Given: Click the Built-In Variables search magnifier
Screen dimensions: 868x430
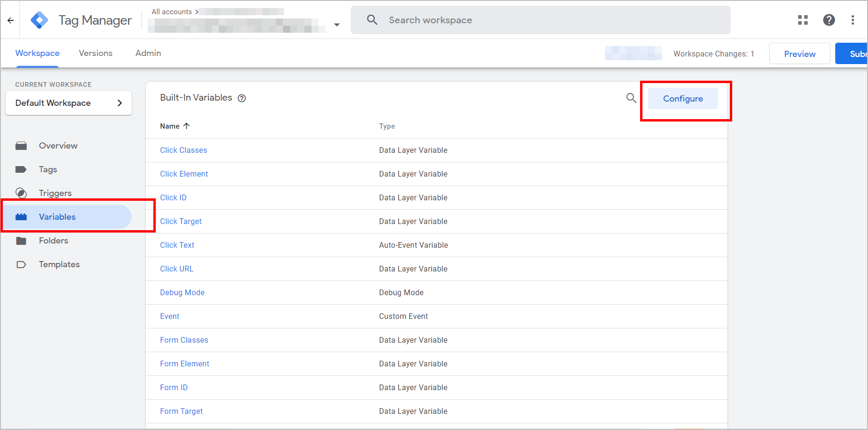Looking at the screenshot, I should click(x=631, y=98).
